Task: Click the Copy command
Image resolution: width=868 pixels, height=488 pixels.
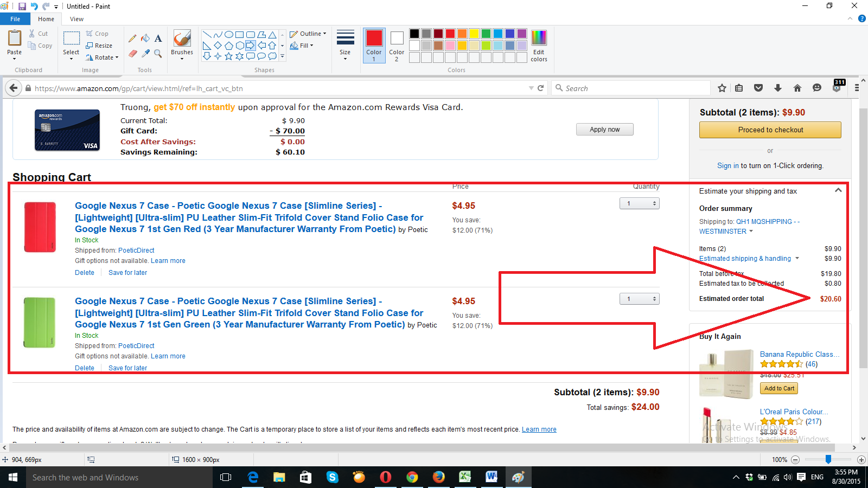Action: click(41, 46)
